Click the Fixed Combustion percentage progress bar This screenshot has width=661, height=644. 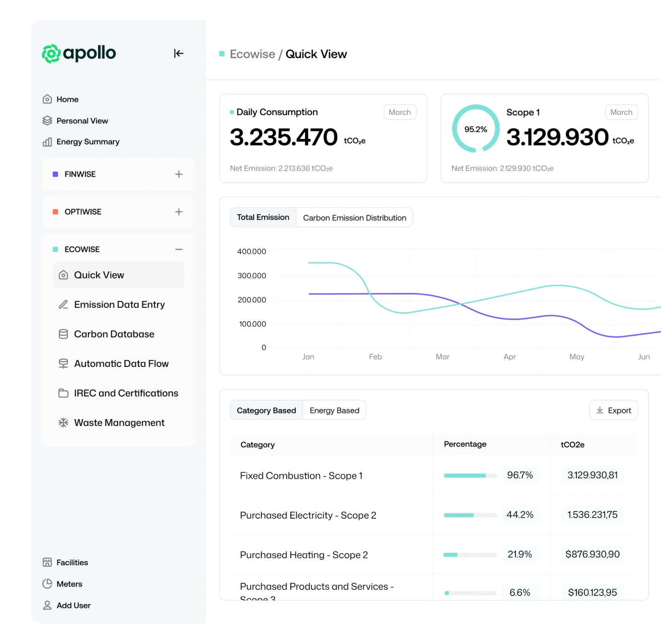tap(470, 475)
